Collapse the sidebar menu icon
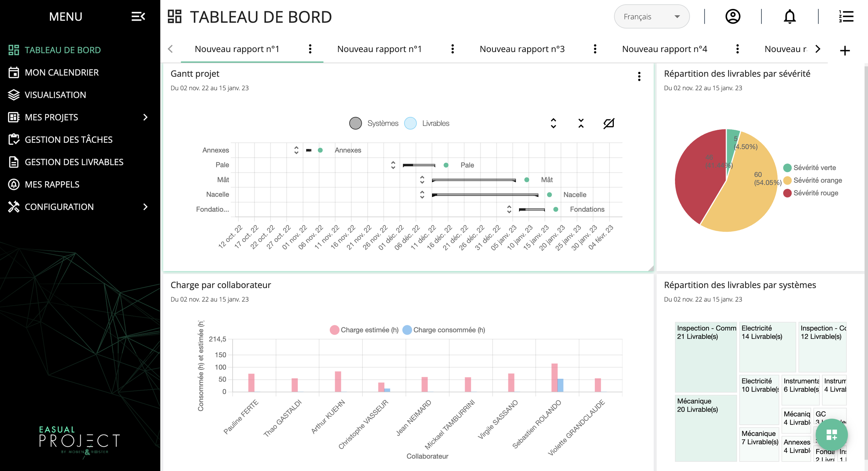The height and width of the screenshot is (471, 868). click(138, 16)
